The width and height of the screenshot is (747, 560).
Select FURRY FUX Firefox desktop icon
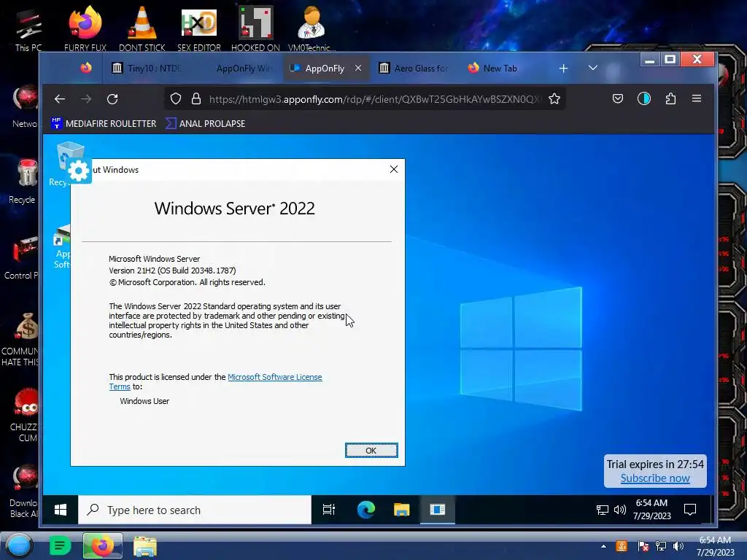(85, 28)
